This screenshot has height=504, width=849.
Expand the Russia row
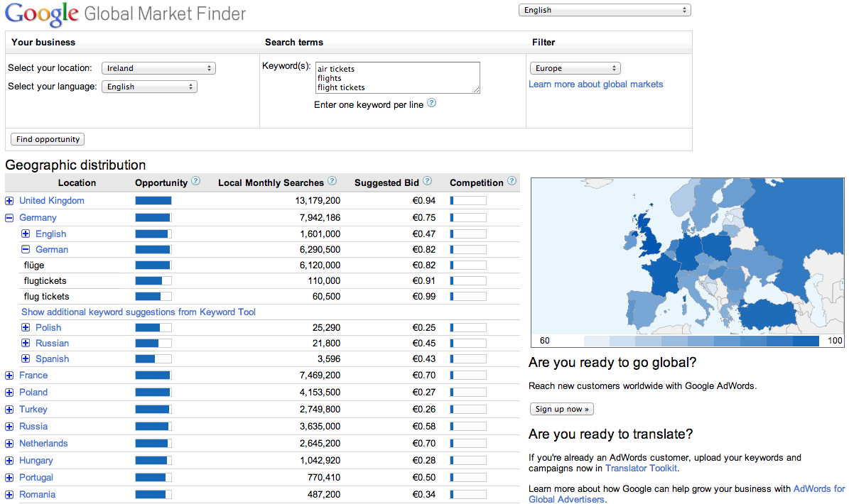coord(9,427)
